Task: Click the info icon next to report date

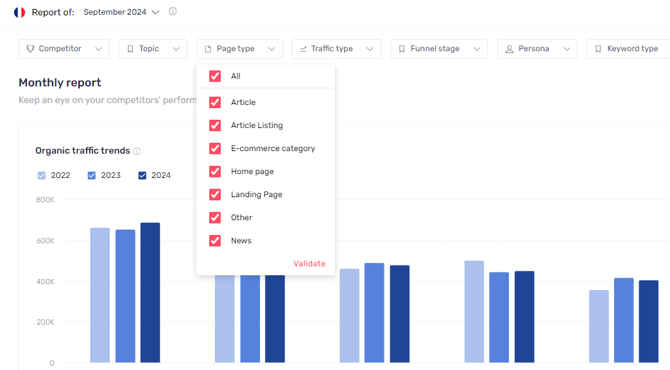Action: 173,12
